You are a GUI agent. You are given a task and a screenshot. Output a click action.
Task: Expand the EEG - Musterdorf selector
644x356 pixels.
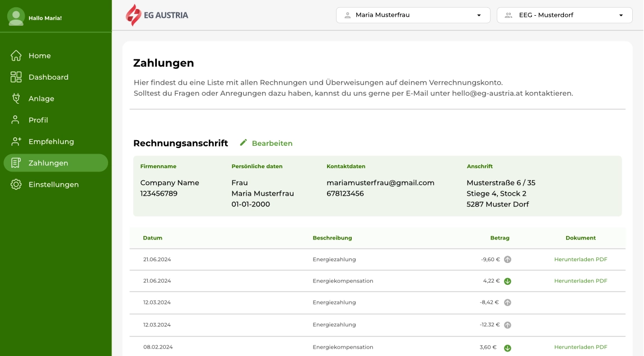coord(563,15)
